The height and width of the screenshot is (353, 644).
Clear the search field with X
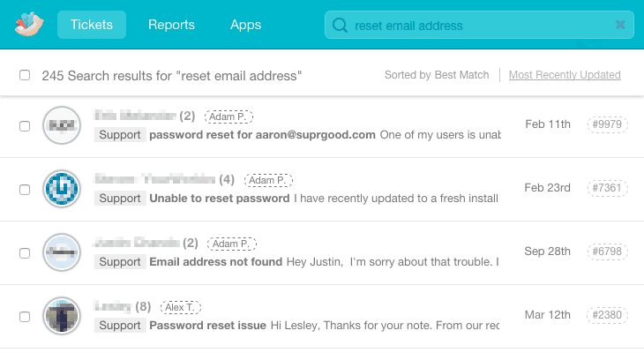[x=620, y=26]
